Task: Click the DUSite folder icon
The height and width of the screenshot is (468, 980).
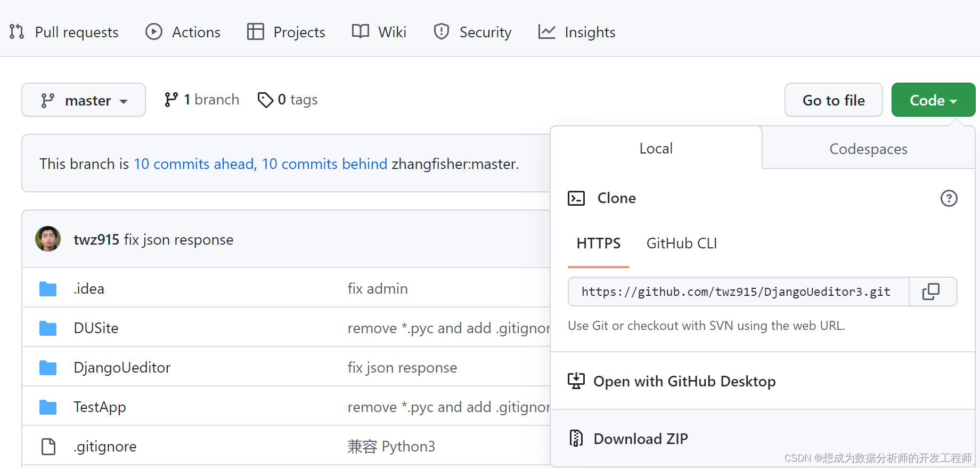Action: point(48,328)
